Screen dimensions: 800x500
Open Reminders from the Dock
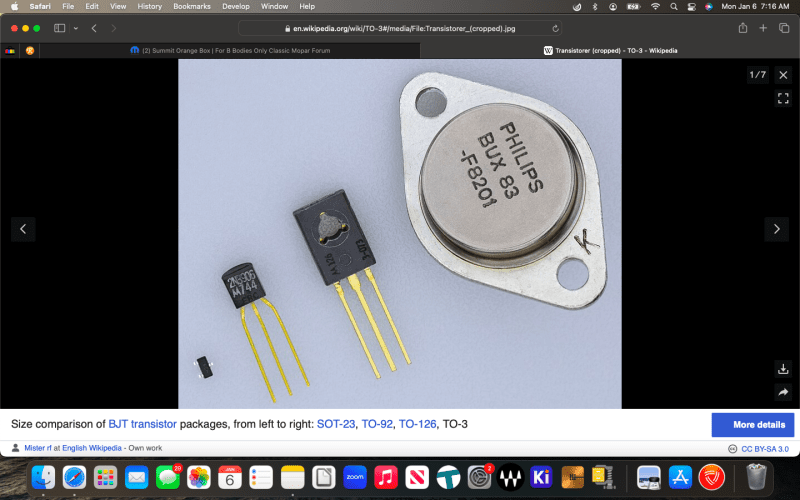pyautogui.click(x=261, y=478)
